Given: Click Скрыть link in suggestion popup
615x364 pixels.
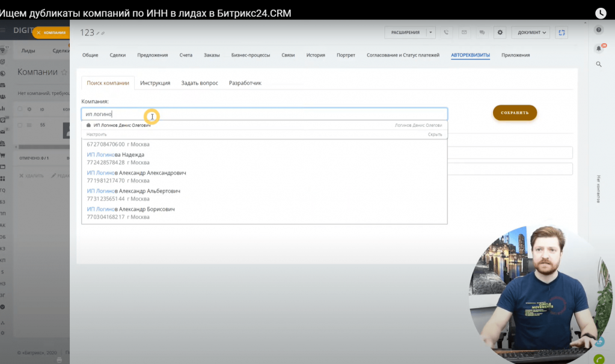Looking at the screenshot, I should [x=435, y=135].
